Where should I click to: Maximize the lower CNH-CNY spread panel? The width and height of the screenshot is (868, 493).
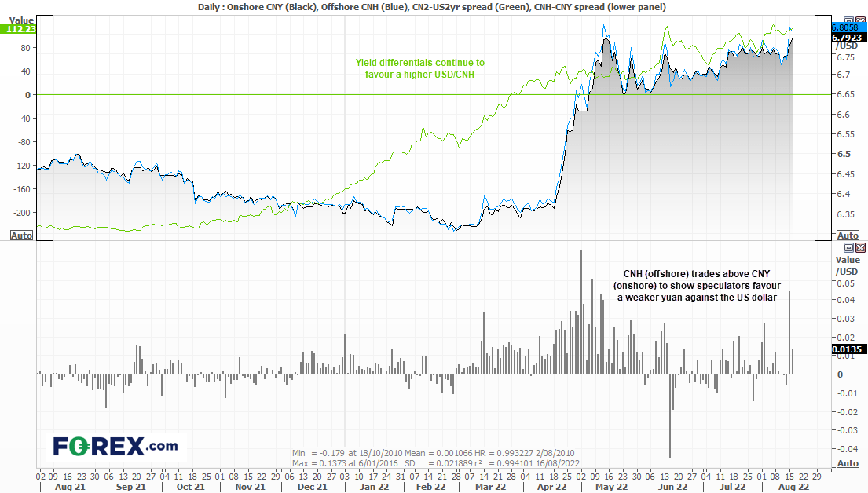pos(848,247)
